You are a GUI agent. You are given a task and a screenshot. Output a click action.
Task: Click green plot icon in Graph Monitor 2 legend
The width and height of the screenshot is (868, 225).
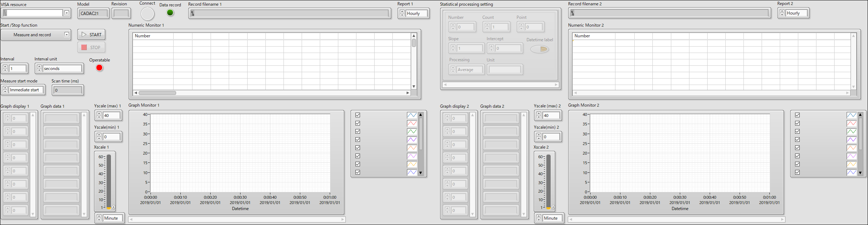[852, 132]
